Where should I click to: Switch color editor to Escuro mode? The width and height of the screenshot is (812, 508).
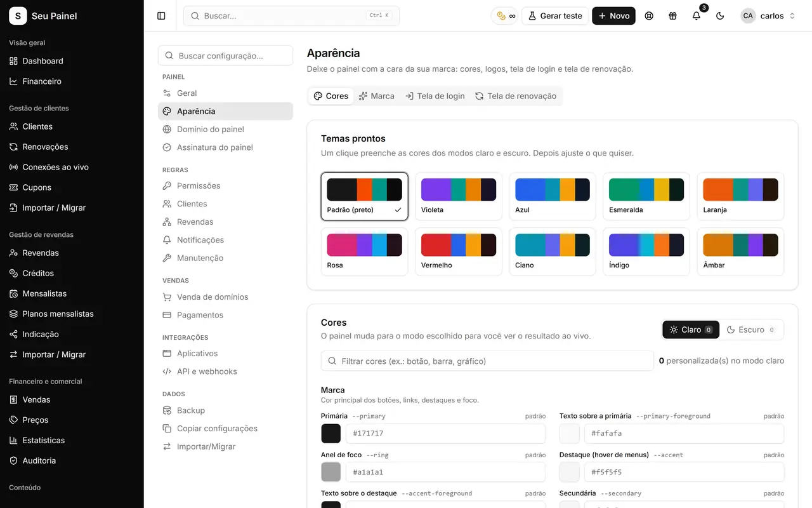point(750,330)
